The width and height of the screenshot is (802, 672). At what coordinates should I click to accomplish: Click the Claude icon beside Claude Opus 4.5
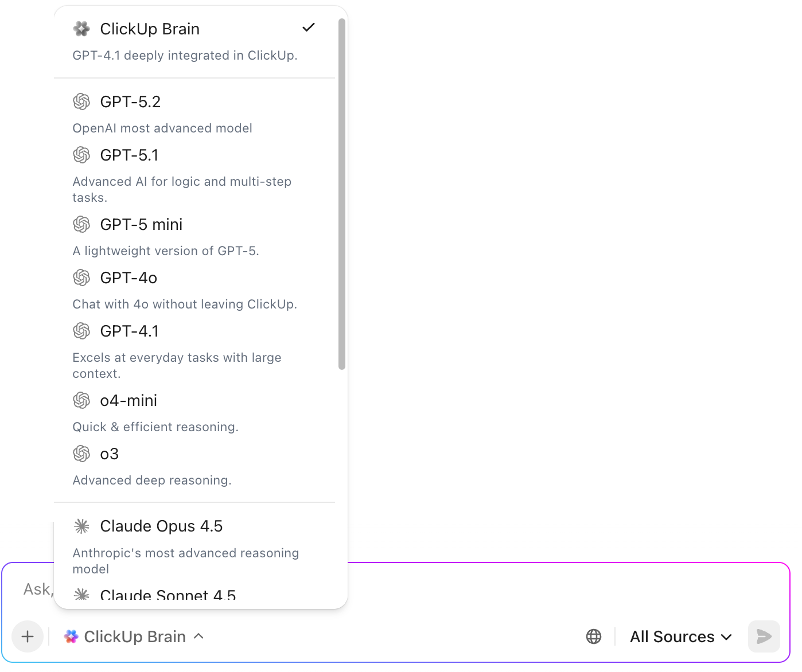point(82,526)
